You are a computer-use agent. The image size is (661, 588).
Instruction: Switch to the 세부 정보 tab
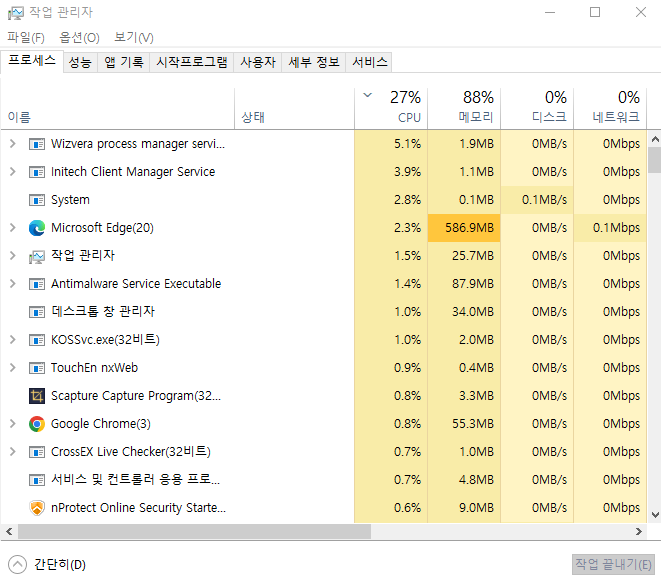tap(314, 62)
